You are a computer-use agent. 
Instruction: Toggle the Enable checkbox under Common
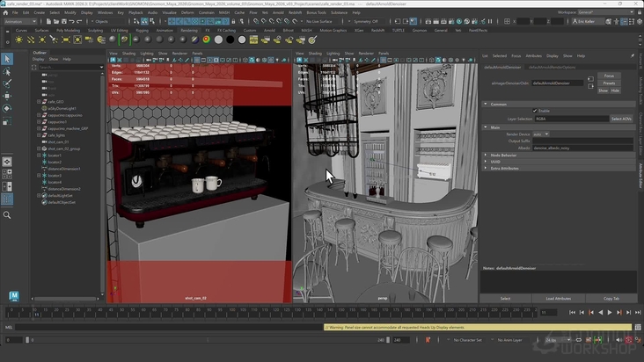click(535, 111)
